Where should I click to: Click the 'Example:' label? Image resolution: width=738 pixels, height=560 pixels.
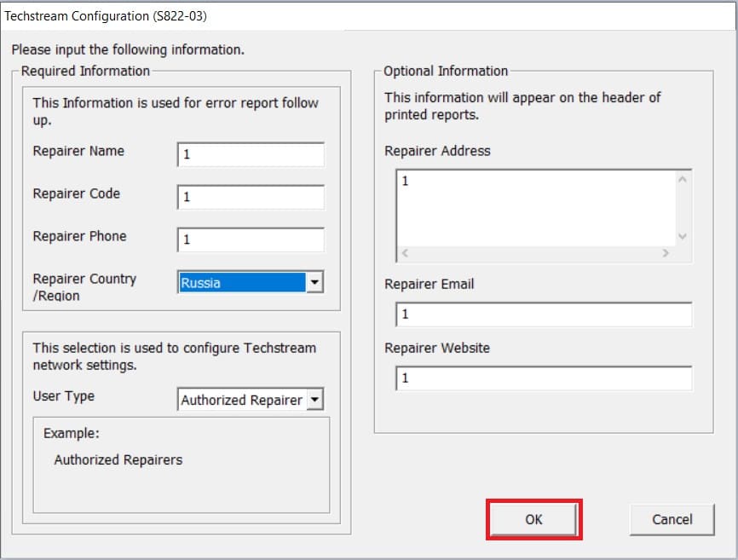click(72, 433)
